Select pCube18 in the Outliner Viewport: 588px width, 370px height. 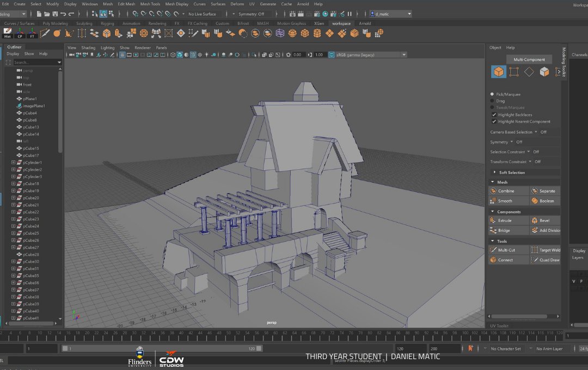click(x=30, y=184)
